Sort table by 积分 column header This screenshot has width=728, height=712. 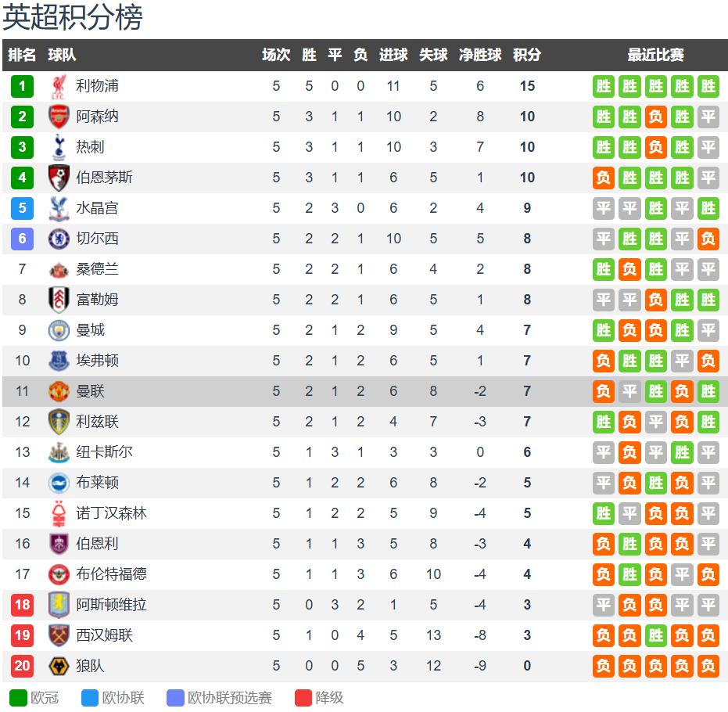527,56
